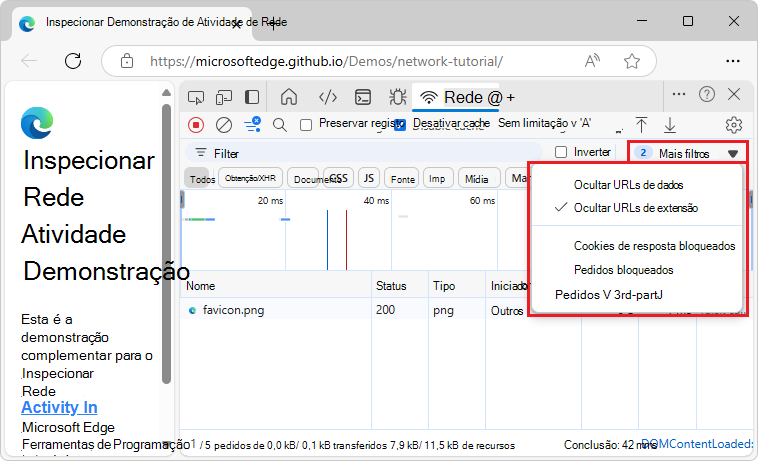This screenshot has width=758, height=461.
Task: Enable Preservar registo checkbox
Action: tap(307, 124)
